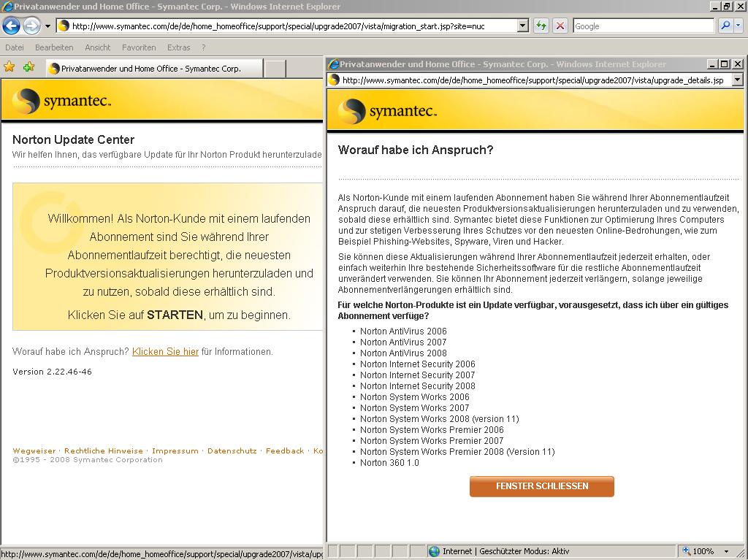Click the FENSTER SCHLIESSEN button
This screenshot has width=748, height=560.
[x=541, y=486]
